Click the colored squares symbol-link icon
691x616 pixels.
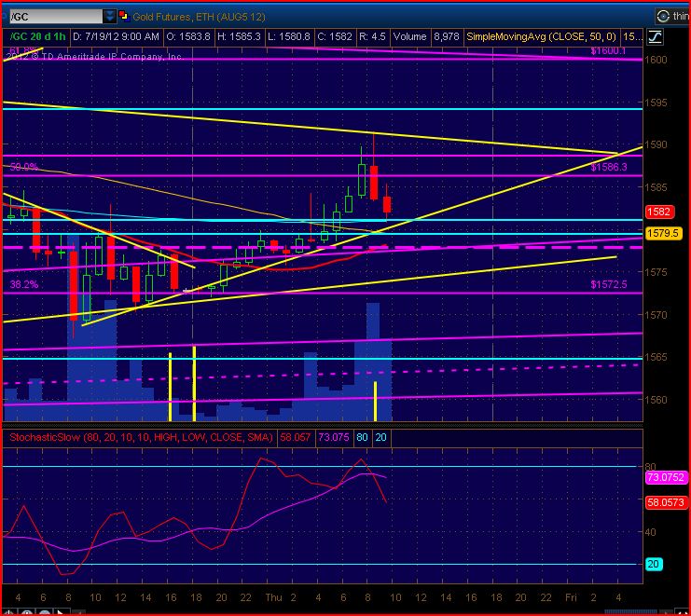coord(123,17)
